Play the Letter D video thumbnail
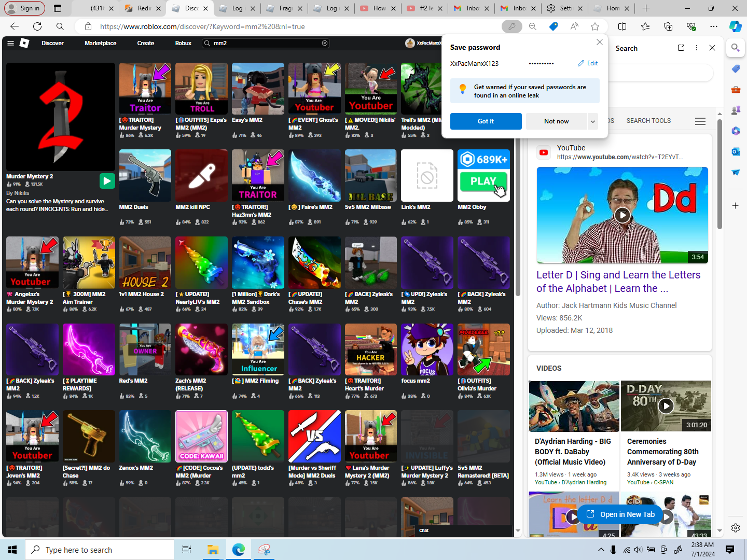 click(x=622, y=215)
